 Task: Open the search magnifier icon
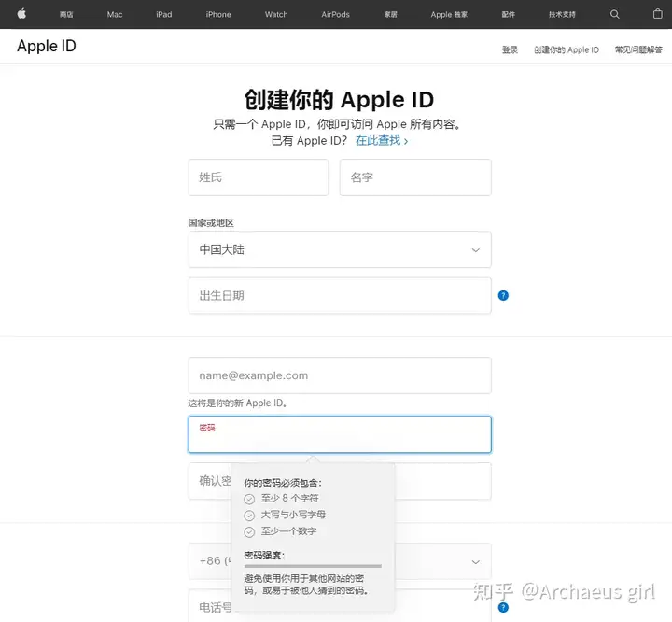point(614,14)
